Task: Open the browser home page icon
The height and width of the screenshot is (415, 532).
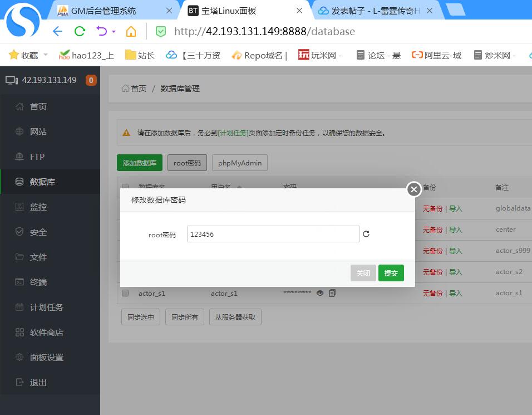Action: (131, 31)
